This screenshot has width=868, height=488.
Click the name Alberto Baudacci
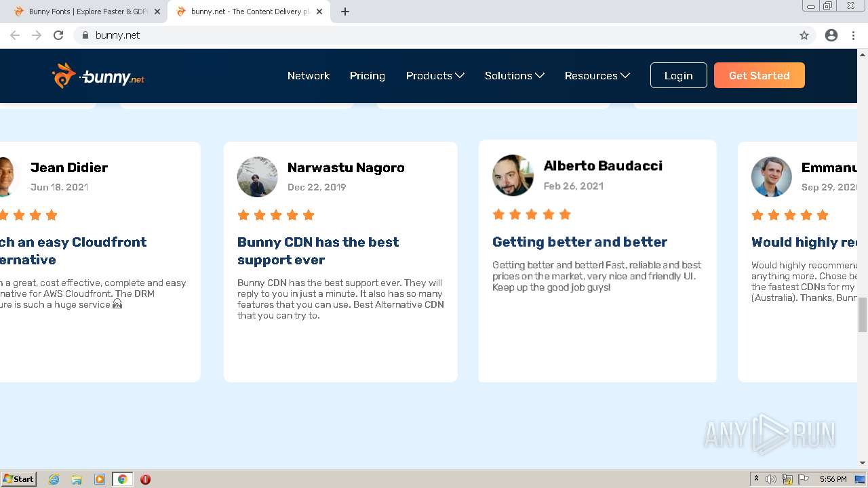pos(603,165)
